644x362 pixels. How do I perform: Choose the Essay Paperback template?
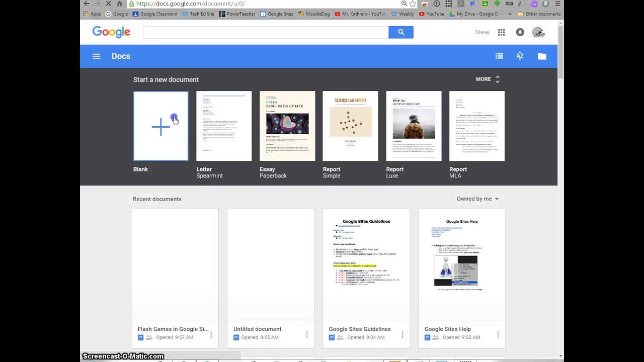(x=287, y=126)
